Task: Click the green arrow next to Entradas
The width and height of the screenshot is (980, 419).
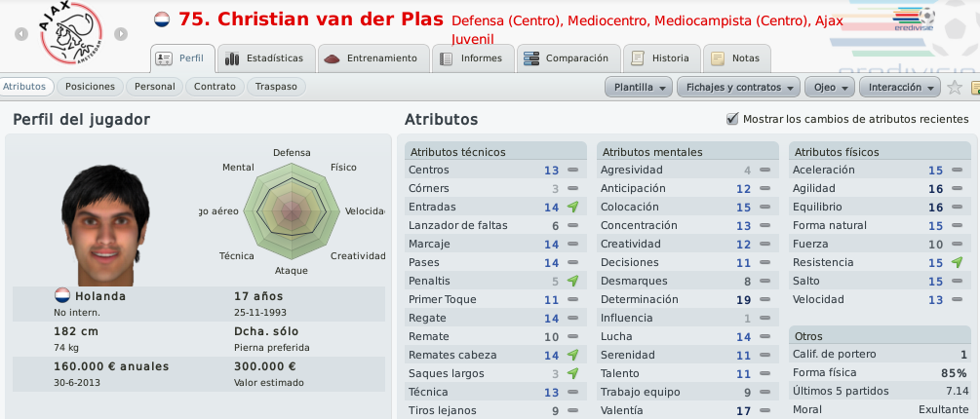Action: [x=572, y=207]
